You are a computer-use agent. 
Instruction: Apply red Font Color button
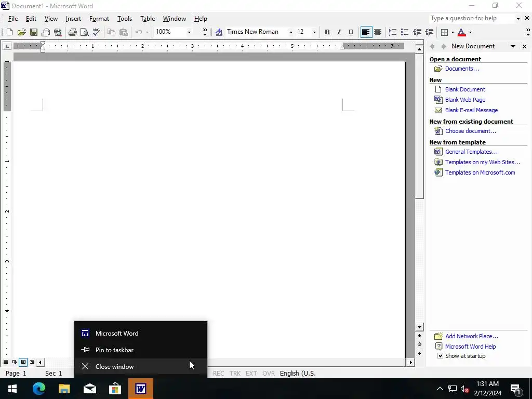coord(461,32)
